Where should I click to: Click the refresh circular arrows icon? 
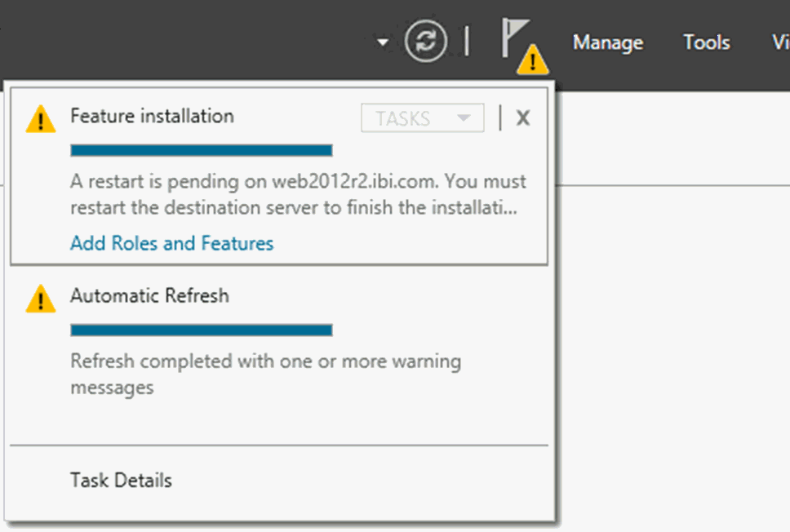click(426, 41)
